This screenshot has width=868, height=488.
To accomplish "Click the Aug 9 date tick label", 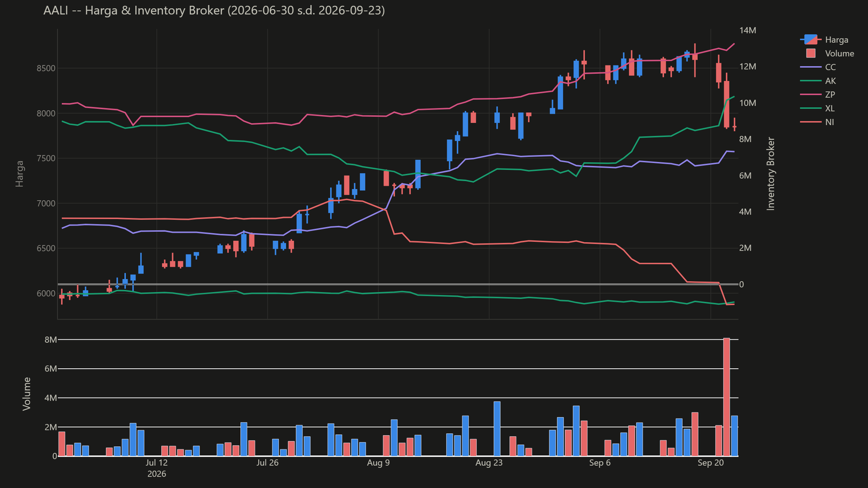I will pos(378,463).
